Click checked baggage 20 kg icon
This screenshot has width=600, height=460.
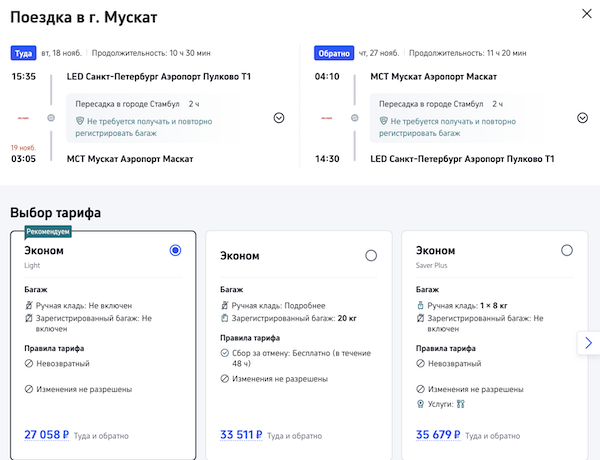[x=224, y=318]
